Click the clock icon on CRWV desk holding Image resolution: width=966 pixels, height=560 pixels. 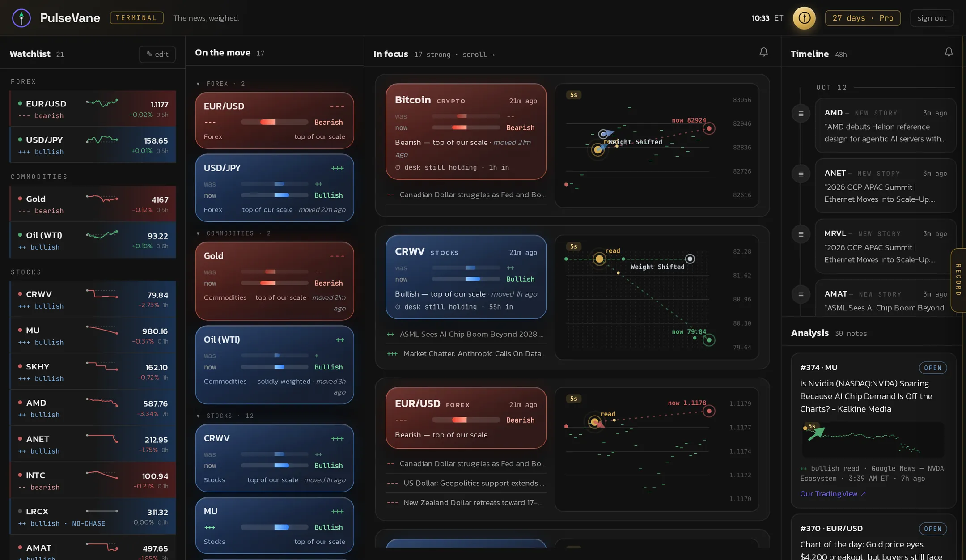pyautogui.click(x=398, y=307)
